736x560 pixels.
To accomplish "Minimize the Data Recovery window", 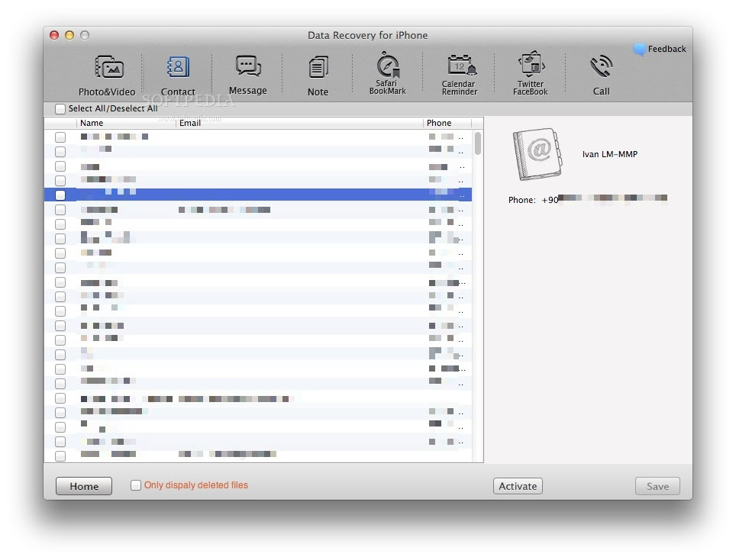I will point(69,35).
